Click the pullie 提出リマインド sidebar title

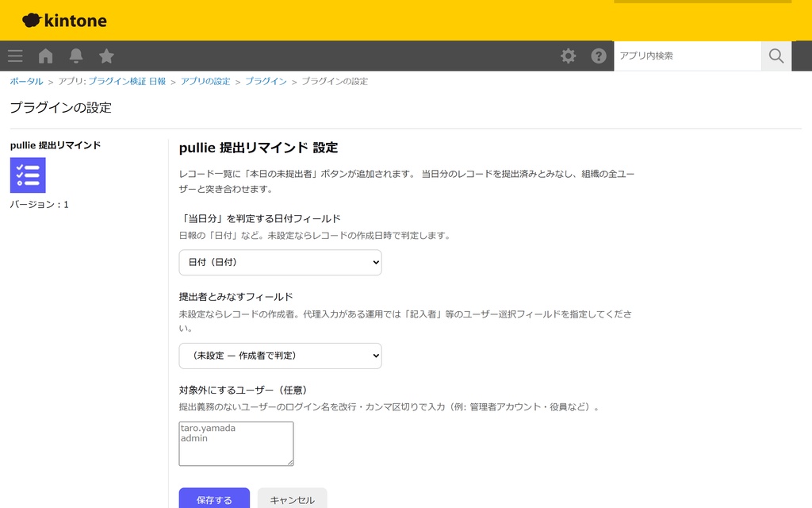[56, 145]
